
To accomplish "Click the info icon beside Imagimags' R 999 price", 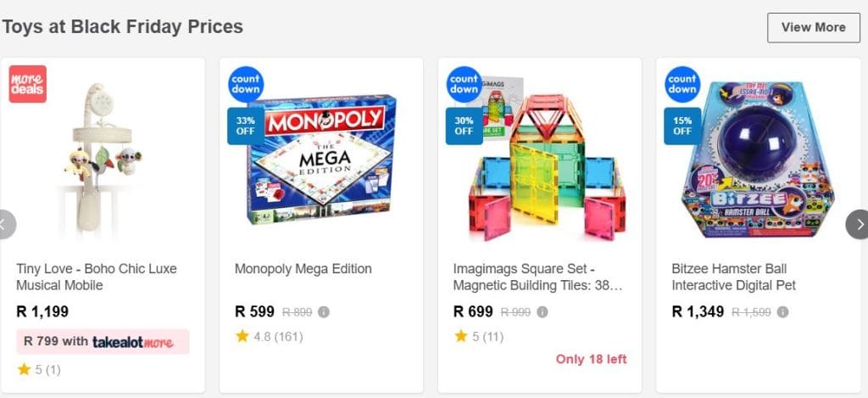I will pyautogui.click(x=542, y=312).
